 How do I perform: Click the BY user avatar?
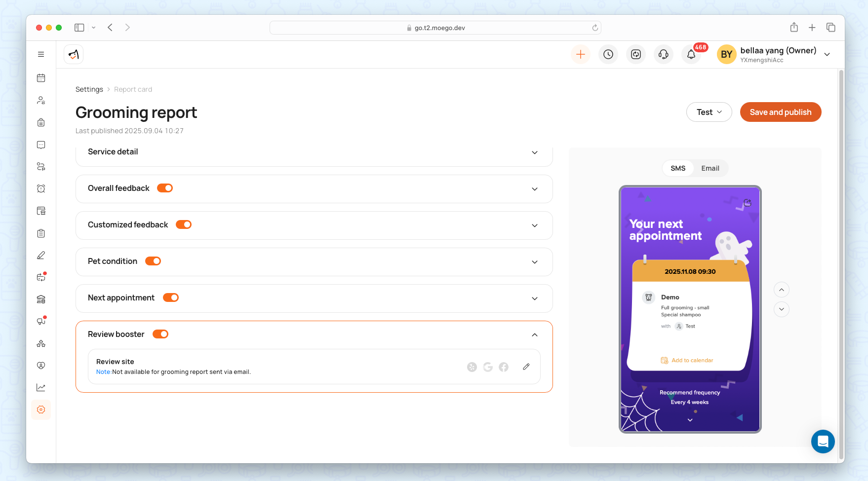726,54
